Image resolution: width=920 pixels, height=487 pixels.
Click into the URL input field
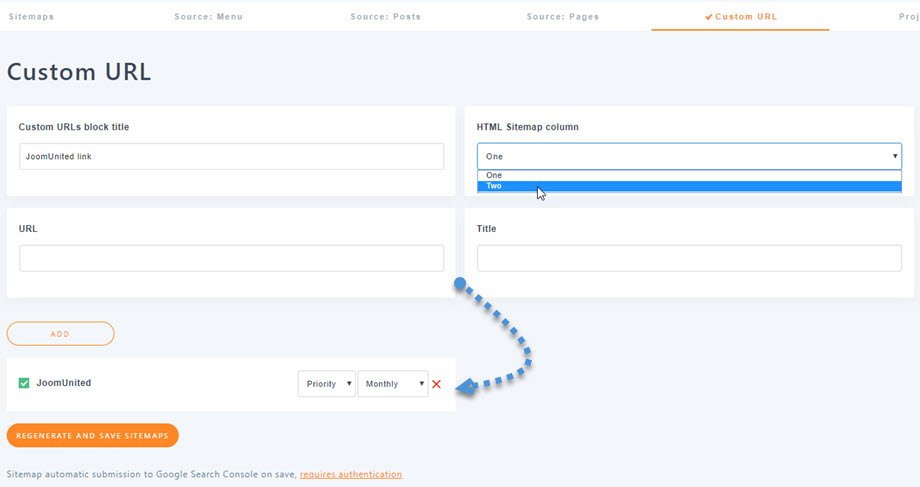[x=231, y=258]
